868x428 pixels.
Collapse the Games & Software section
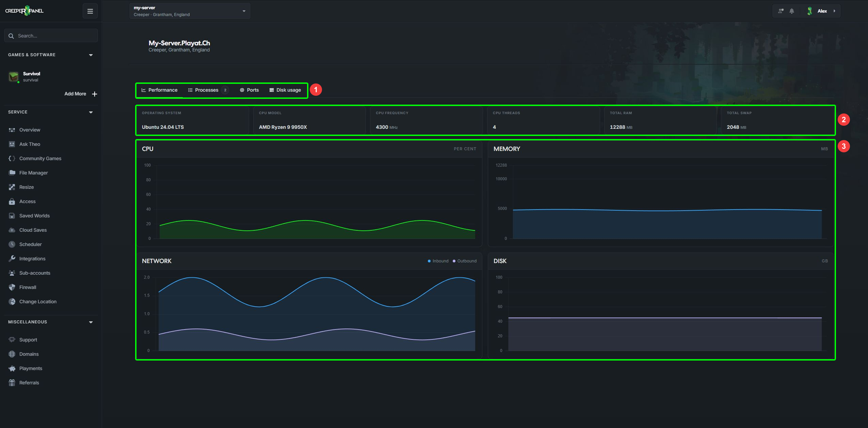click(91, 55)
